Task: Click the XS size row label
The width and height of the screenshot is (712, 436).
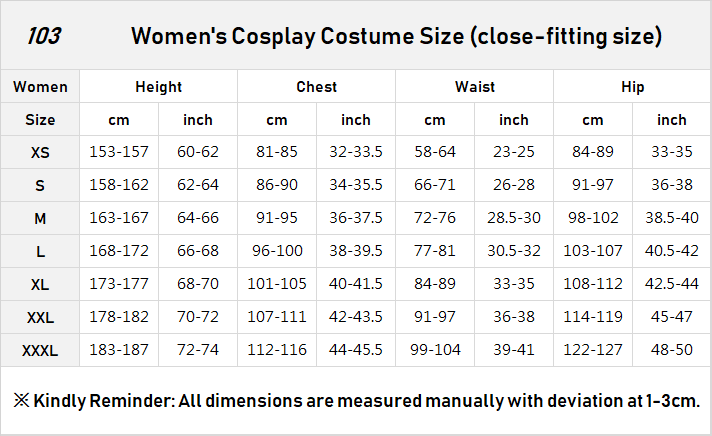Action: pos(40,153)
